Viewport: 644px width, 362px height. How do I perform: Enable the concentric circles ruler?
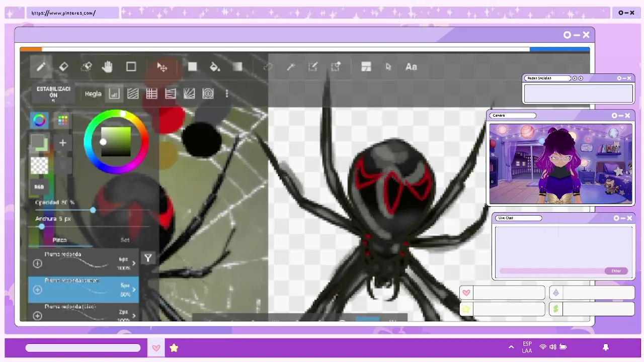208,94
